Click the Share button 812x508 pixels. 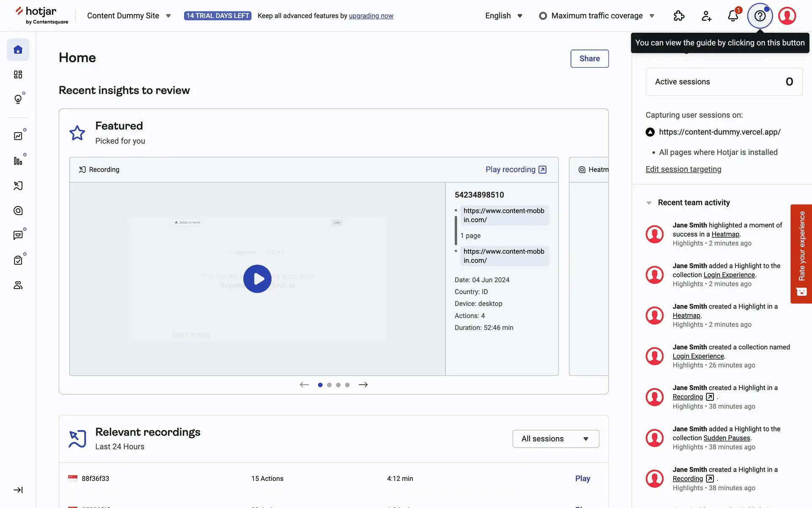click(x=589, y=58)
